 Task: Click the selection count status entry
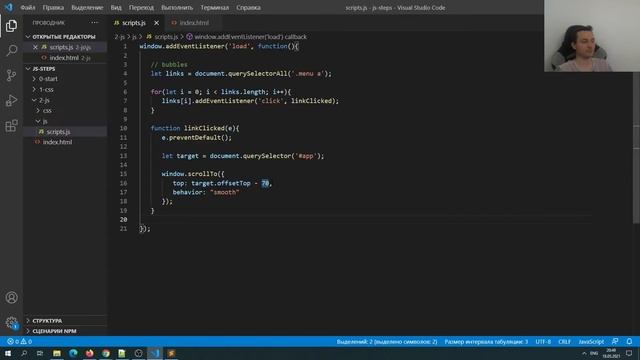pos(387,342)
